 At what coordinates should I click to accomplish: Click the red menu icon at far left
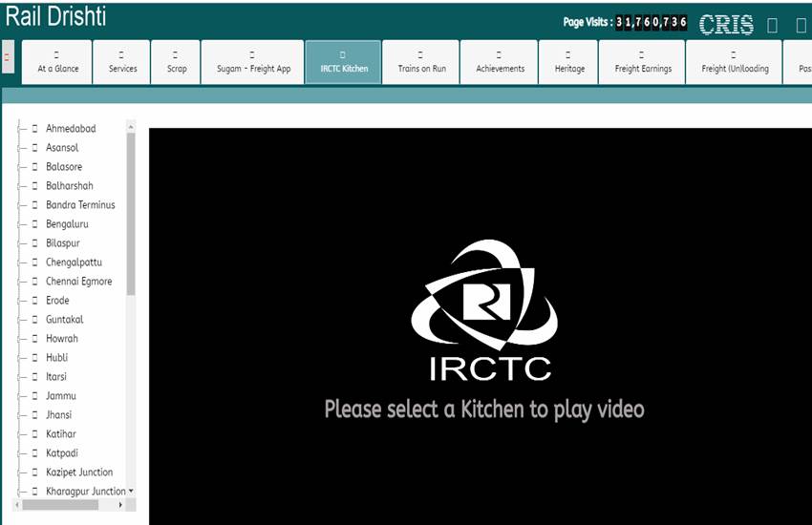8,56
